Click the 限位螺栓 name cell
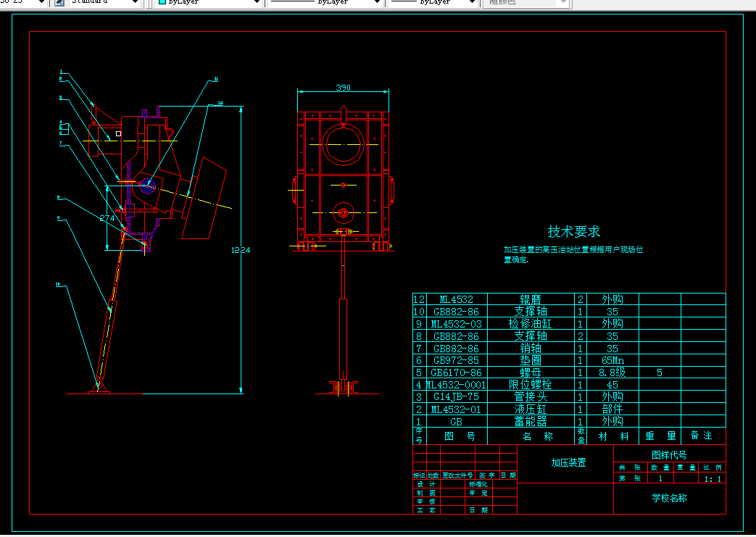The width and height of the screenshot is (756, 537). click(x=531, y=385)
